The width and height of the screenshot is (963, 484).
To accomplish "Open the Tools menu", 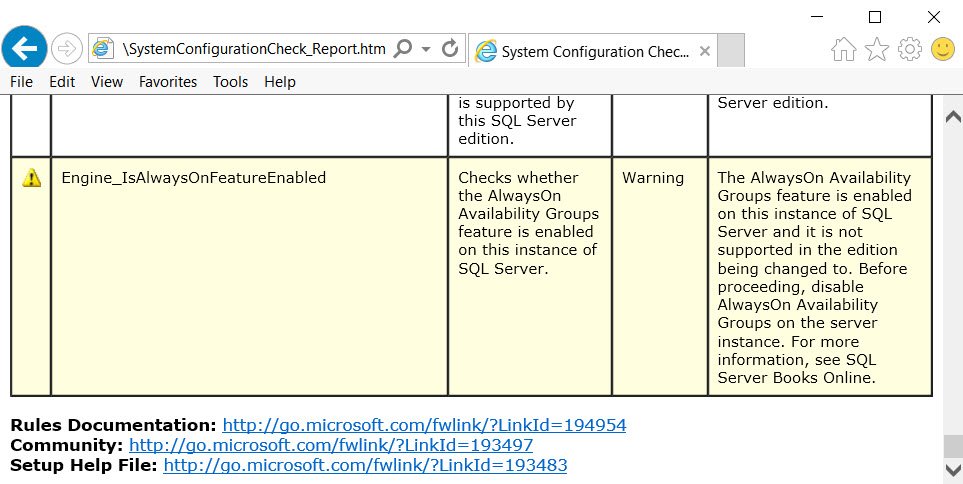I will pyautogui.click(x=230, y=82).
